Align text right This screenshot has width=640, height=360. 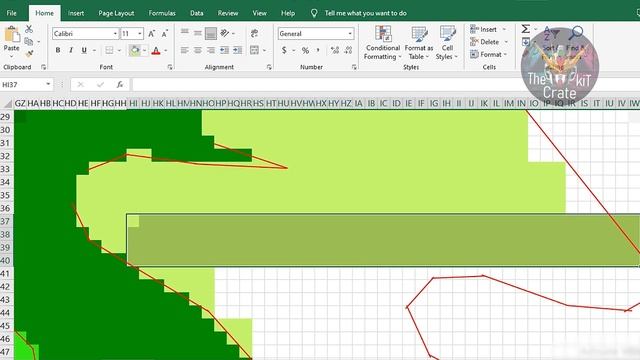tap(211, 50)
